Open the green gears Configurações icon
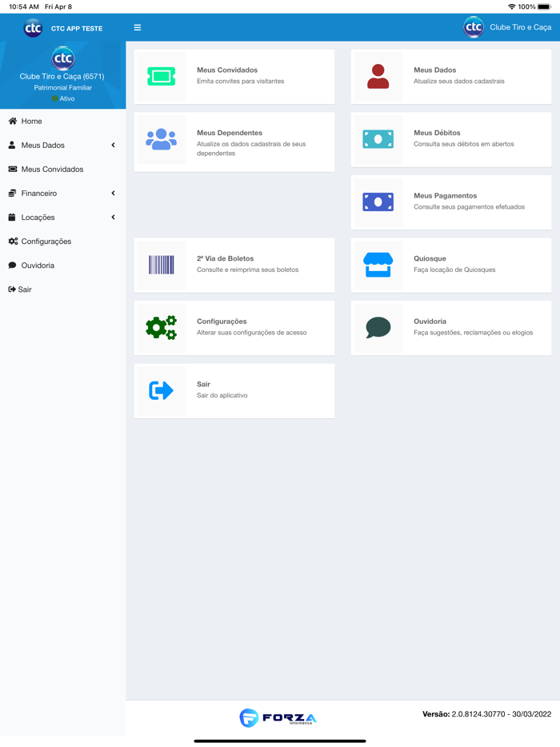Viewport: 560px width, 747px height. tap(161, 328)
